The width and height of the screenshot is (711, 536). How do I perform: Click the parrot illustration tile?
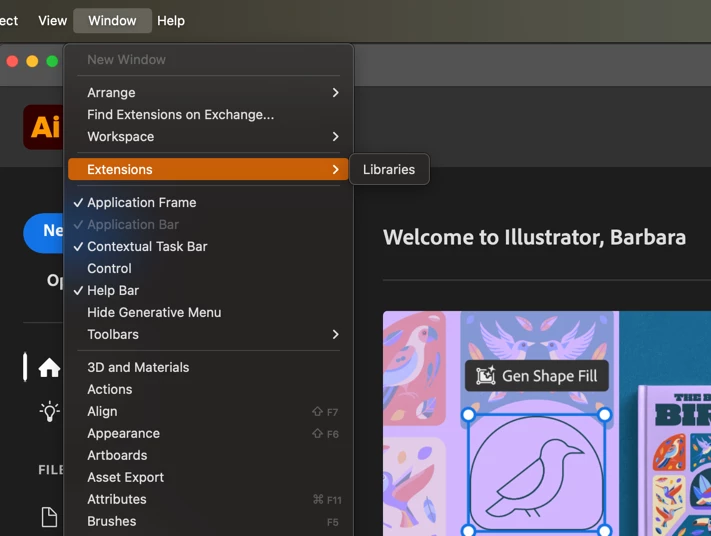point(414,368)
